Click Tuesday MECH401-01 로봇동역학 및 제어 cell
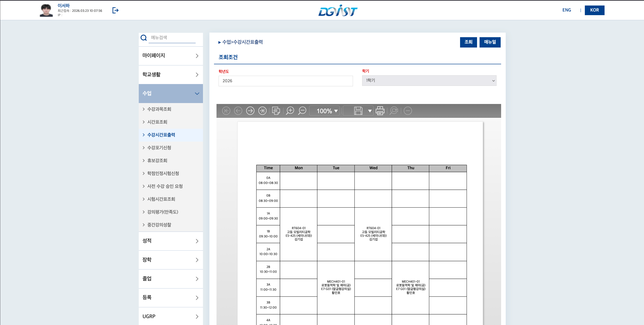 click(336, 287)
